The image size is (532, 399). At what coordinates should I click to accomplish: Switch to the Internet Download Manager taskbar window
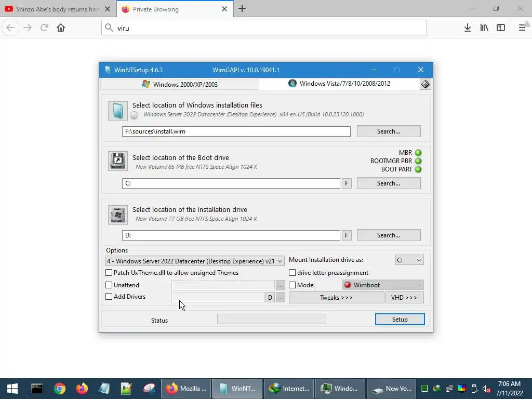click(x=289, y=389)
